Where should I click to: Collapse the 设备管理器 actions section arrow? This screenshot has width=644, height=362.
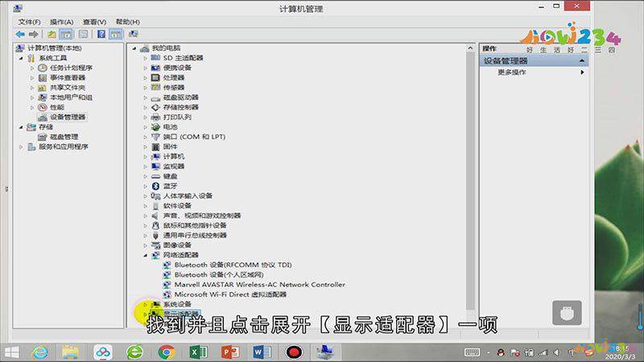click(x=582, y=61)
